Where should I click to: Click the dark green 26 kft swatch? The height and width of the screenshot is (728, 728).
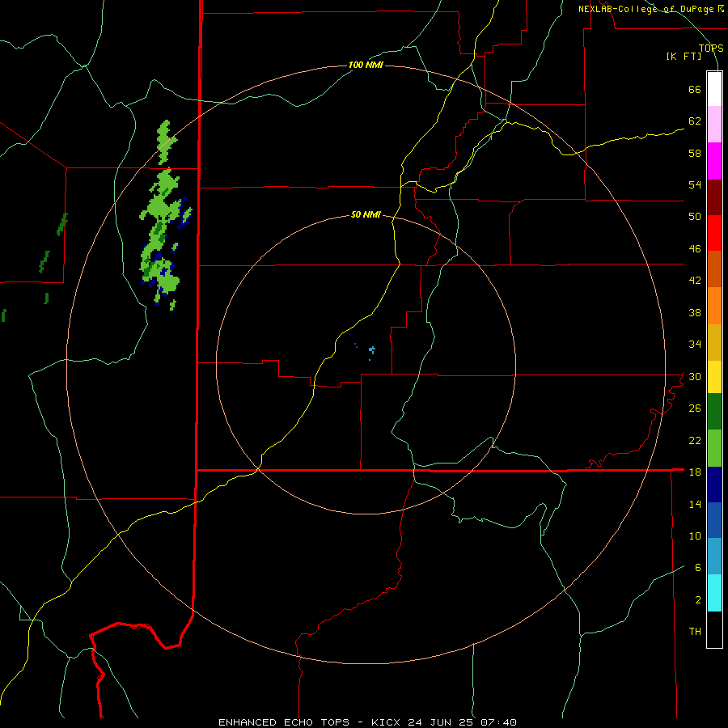pyautogui.click(x=714, y=412)
